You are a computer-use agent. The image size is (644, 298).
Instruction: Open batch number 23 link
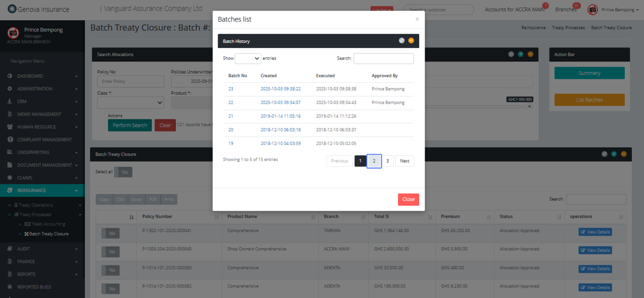231,89
